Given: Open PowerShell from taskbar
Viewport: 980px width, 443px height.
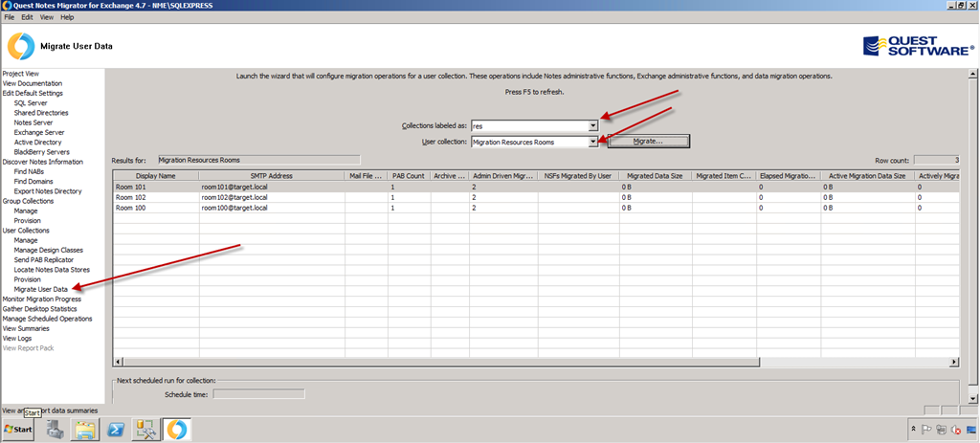Looking at the screenshot, I should pyautogui.click(x=117, y=430).
